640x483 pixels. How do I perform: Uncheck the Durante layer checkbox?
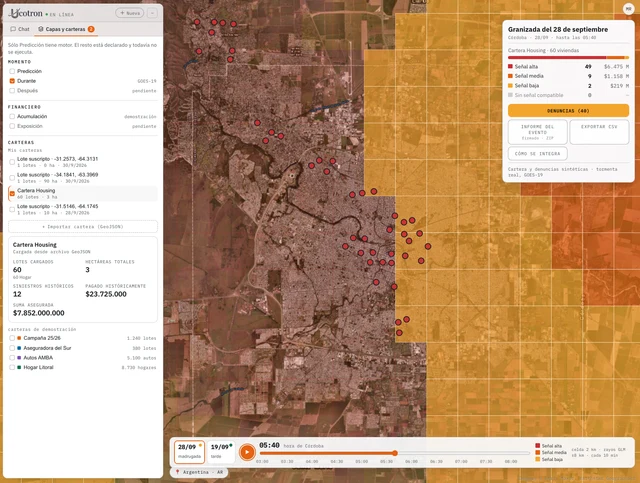(12, 81)
